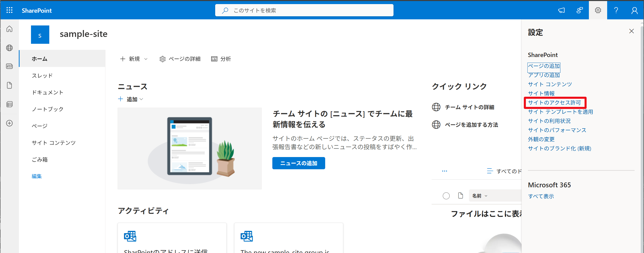
Task: Open サイトのパフォーマンス link
Action: pyautogui.click(x=557, y=130)
